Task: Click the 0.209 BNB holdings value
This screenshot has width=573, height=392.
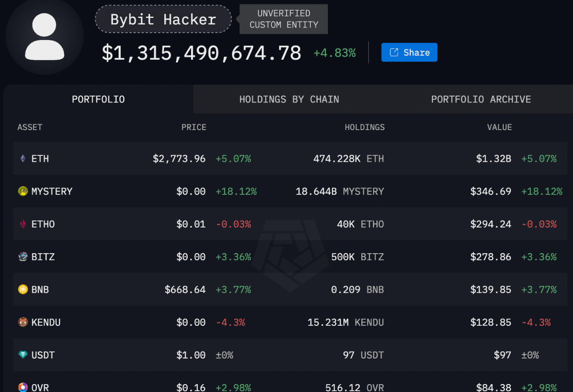Action: tap(358, 289)
